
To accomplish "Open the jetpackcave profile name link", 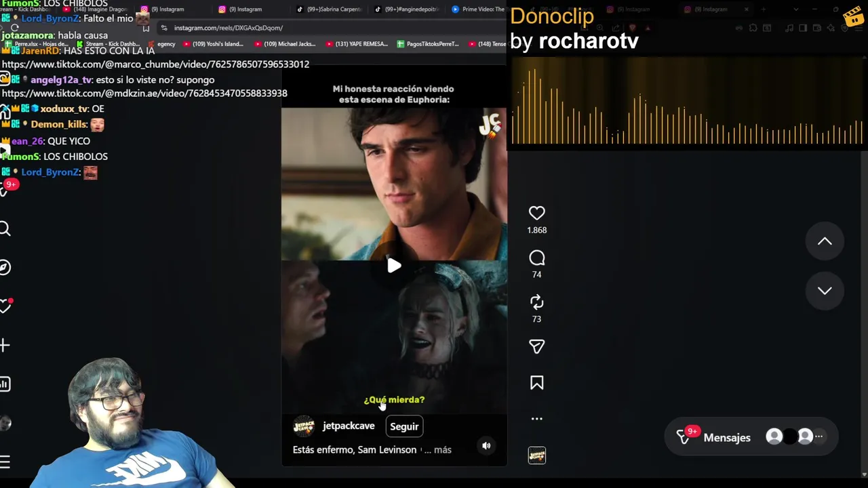I will (x=349, y=426).
